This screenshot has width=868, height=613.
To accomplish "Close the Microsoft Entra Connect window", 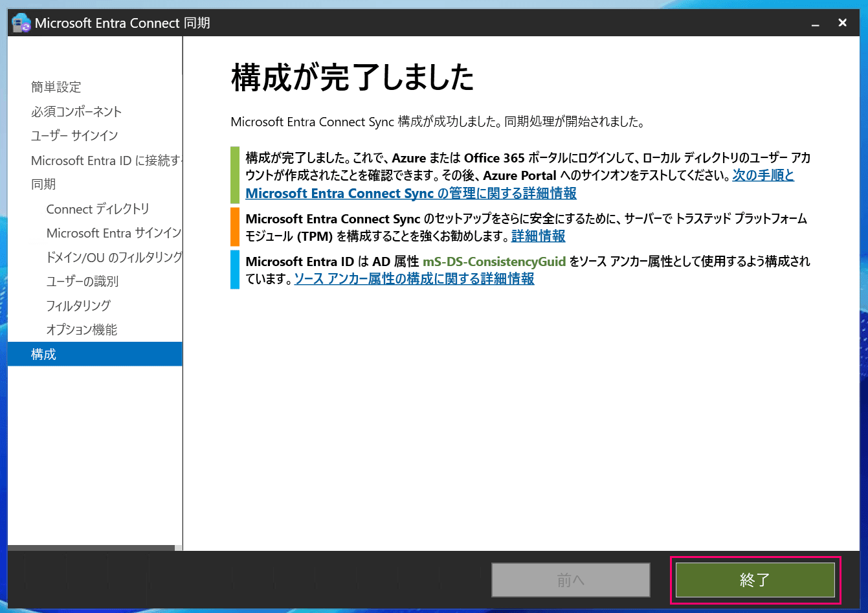I will 842,23.
